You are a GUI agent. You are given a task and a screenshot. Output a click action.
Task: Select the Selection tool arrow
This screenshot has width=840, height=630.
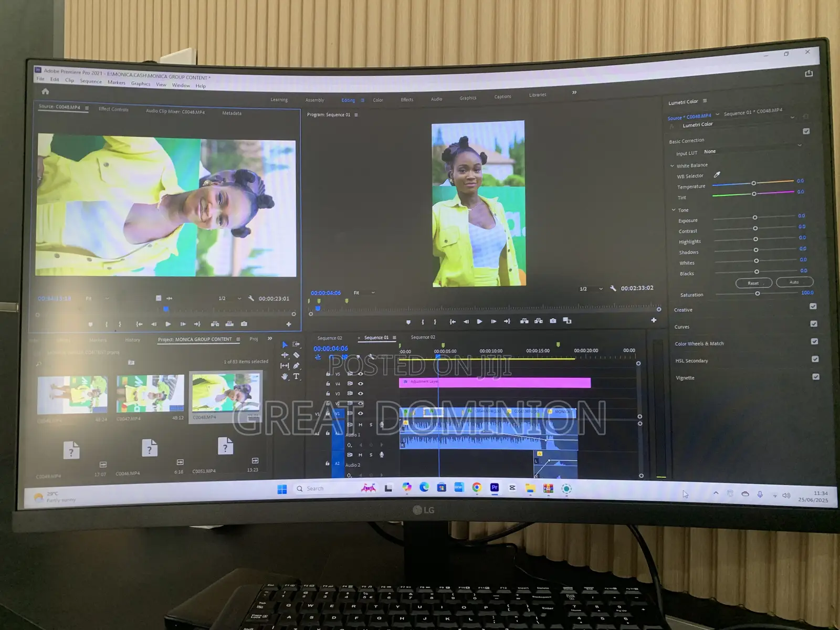point(285,345)
